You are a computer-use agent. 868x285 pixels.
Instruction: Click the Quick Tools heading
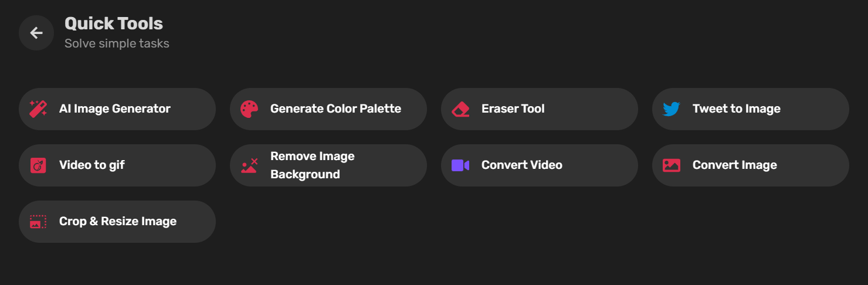[114, 23]
